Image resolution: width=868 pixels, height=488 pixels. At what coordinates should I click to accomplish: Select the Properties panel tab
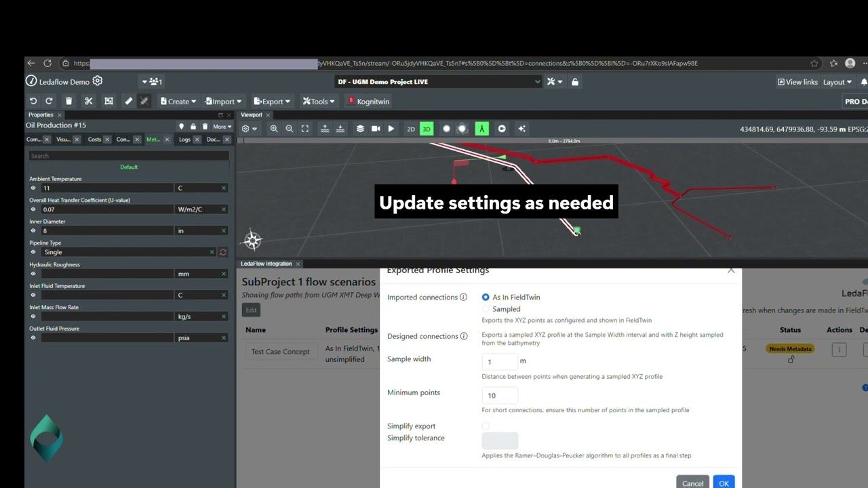coord(41,115)
